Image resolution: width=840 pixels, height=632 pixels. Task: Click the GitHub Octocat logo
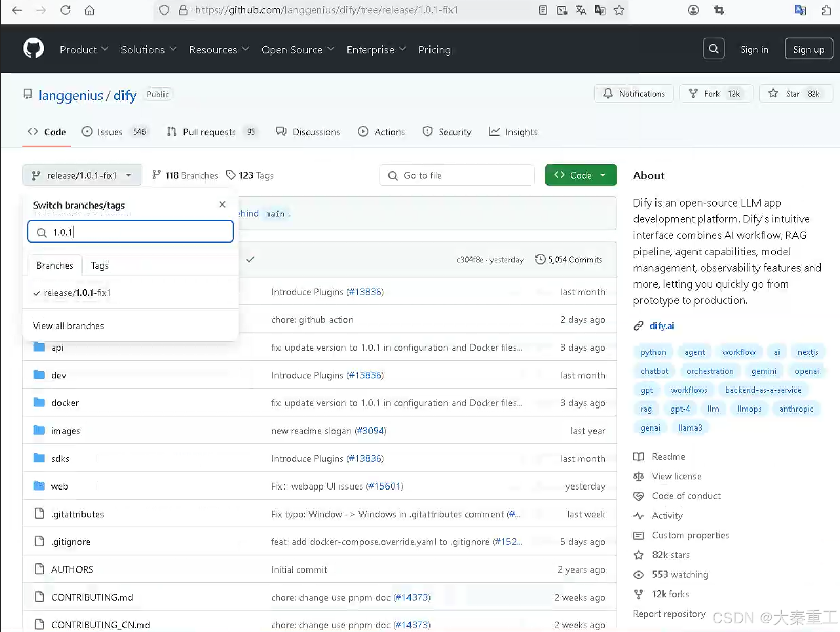(33, 49)
